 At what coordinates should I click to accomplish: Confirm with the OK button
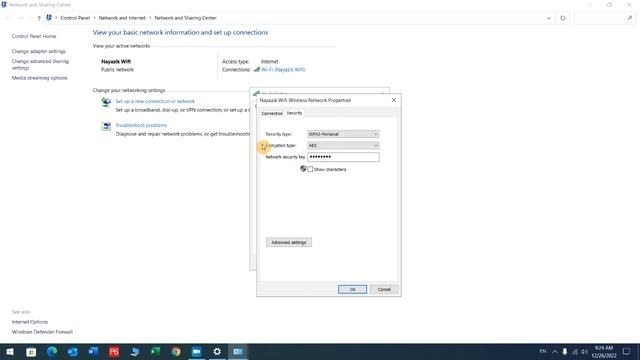point(352,289)
